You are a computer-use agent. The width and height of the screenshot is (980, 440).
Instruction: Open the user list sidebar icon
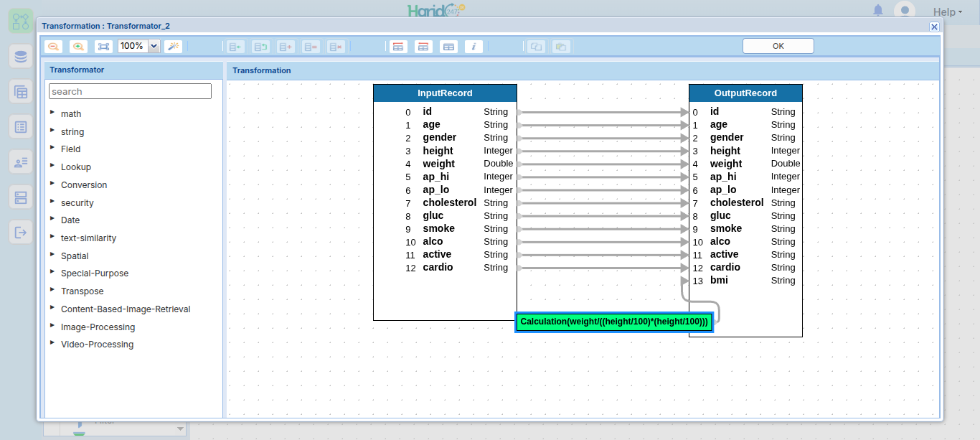tap(21, 162)
